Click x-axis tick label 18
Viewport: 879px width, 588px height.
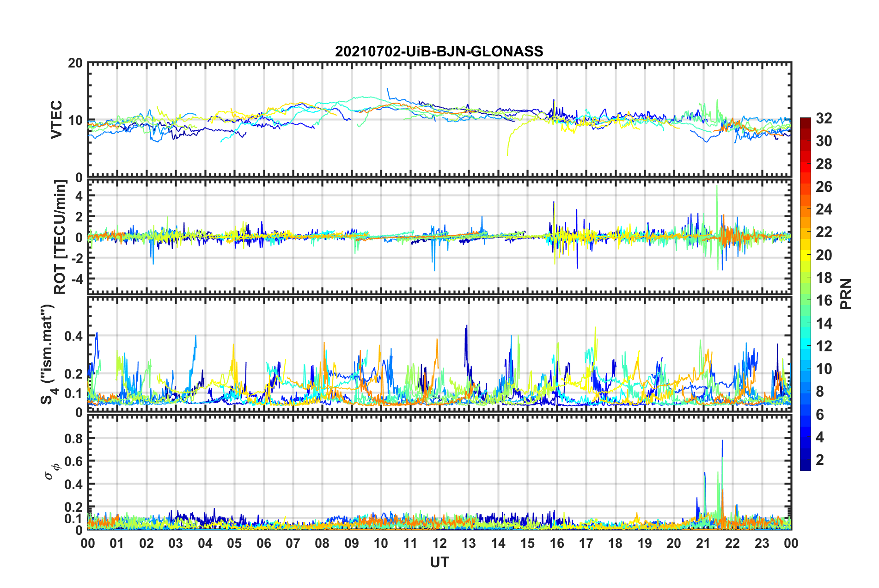click(x=615, y=543)
